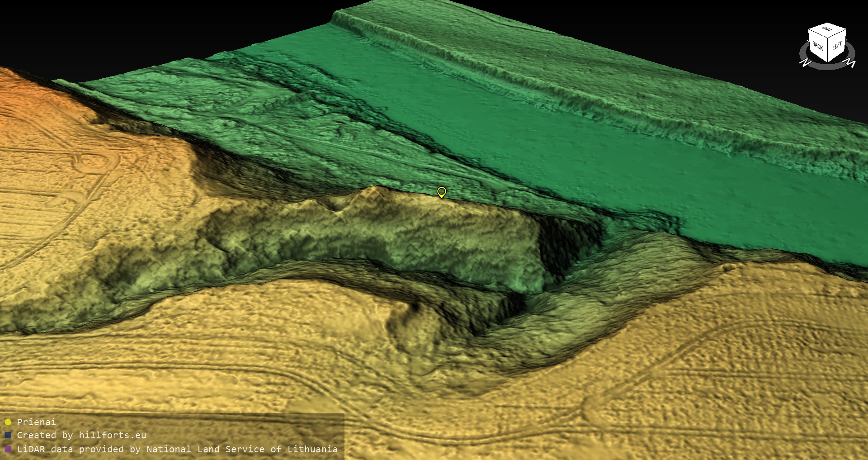Select the LEFT face of the view cube
Screen dimensions: 868x460
(837, 46)
